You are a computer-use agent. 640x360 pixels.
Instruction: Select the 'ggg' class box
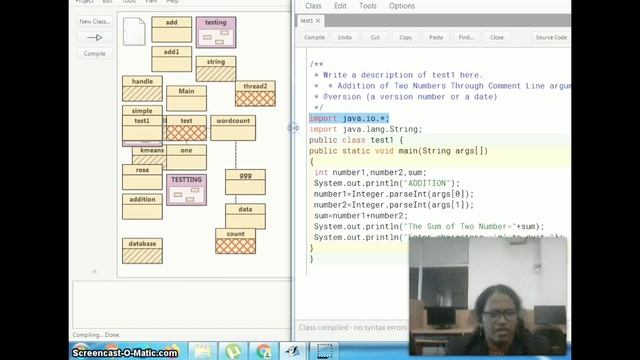coord(245,182)
